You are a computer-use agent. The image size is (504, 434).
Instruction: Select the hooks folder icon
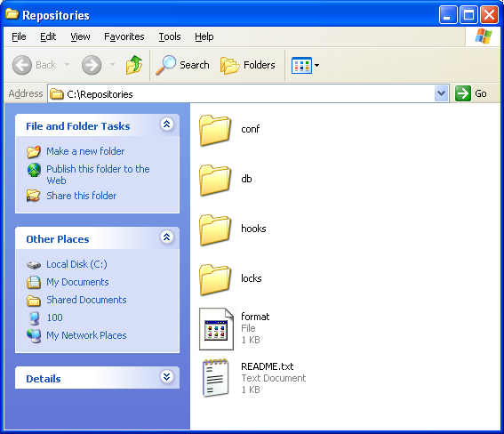(x=215, y=229)
